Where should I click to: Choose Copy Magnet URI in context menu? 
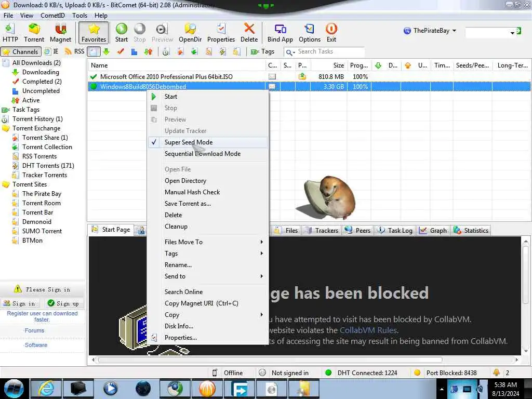pos(208,303)
